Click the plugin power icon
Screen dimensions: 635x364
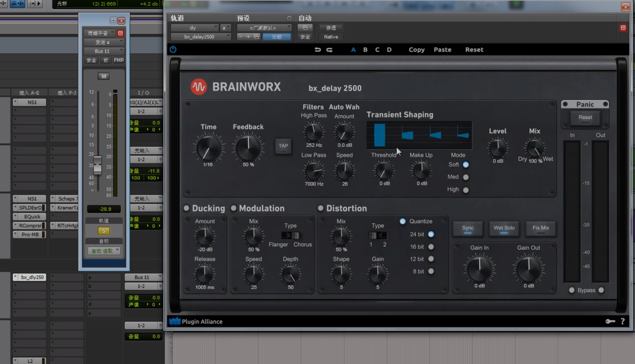pyautogui.click(x=173, y=50)
